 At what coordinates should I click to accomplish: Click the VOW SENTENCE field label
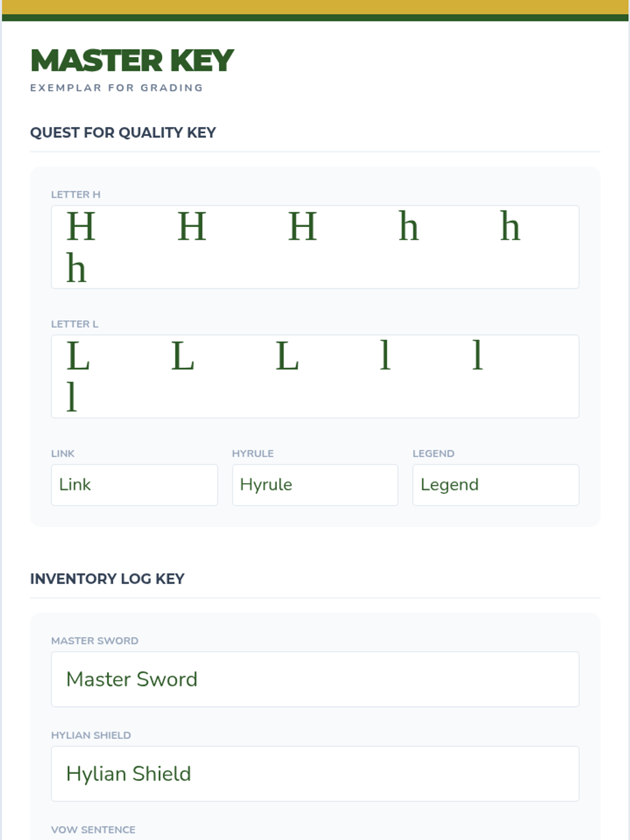[93, 829]
